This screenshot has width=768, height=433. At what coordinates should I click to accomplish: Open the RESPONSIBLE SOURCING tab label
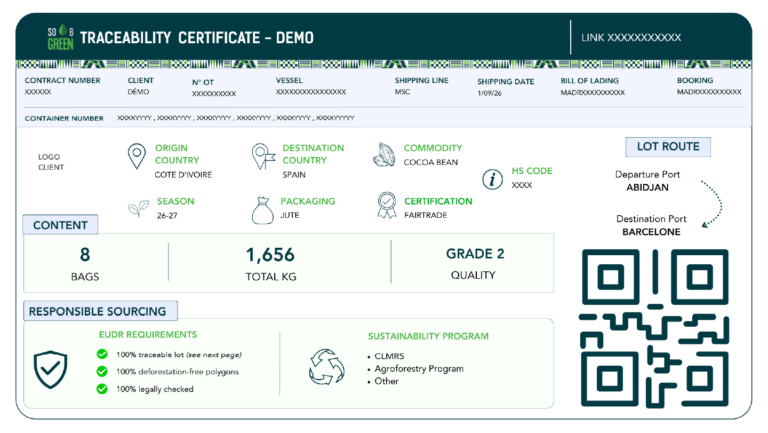100,311
